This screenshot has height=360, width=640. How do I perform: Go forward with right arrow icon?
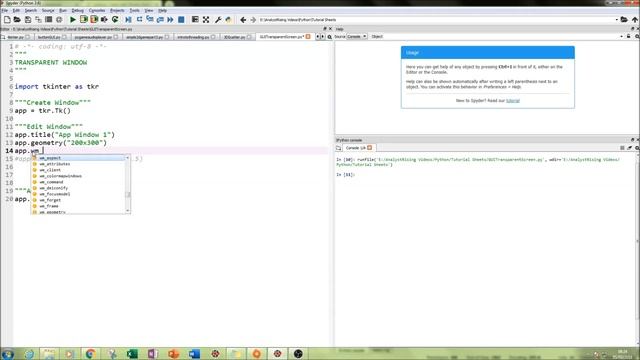(253, 20)
